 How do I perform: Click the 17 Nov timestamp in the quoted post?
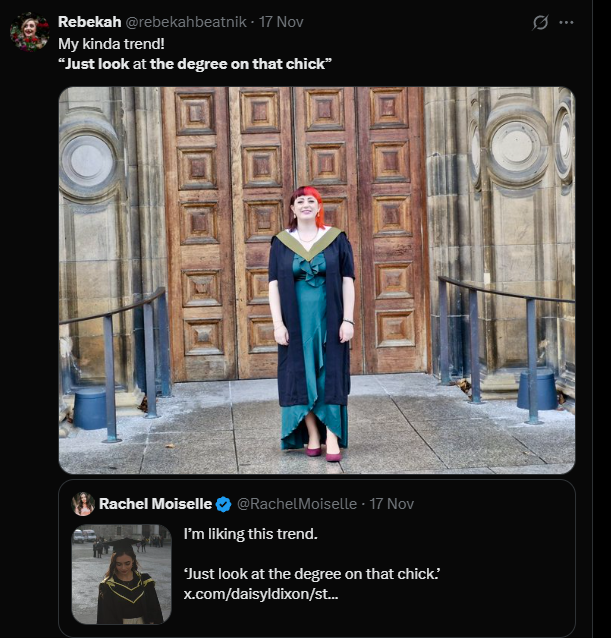point(393,504)
